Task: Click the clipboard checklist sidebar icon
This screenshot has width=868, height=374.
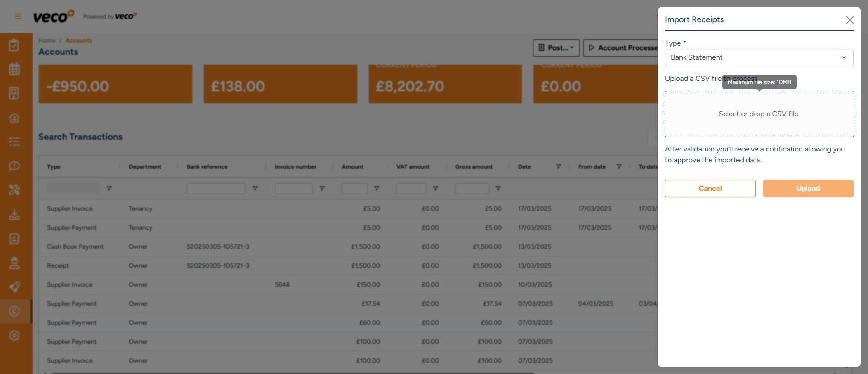Action: (14, 45)
